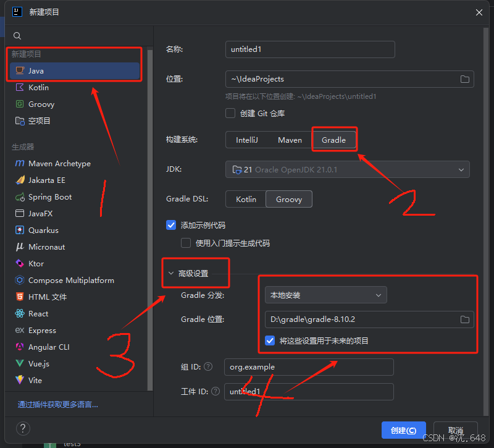Screen dimensions: 494x448
Task: Click the Express ex icon
Action: pyautogui.click(x=20, y=330)
